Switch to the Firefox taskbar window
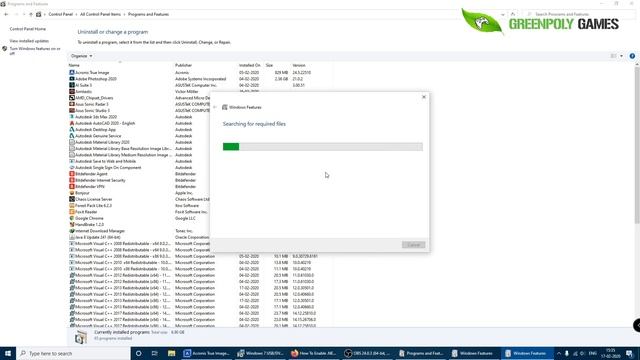Viewport: 640px width, 360px height. [314, 353]
